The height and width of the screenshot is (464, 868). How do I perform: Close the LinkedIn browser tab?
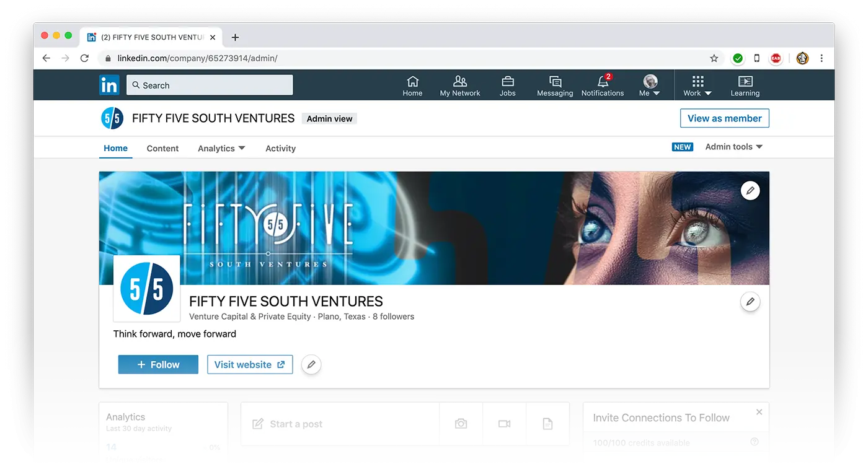[x=213, y=37]
